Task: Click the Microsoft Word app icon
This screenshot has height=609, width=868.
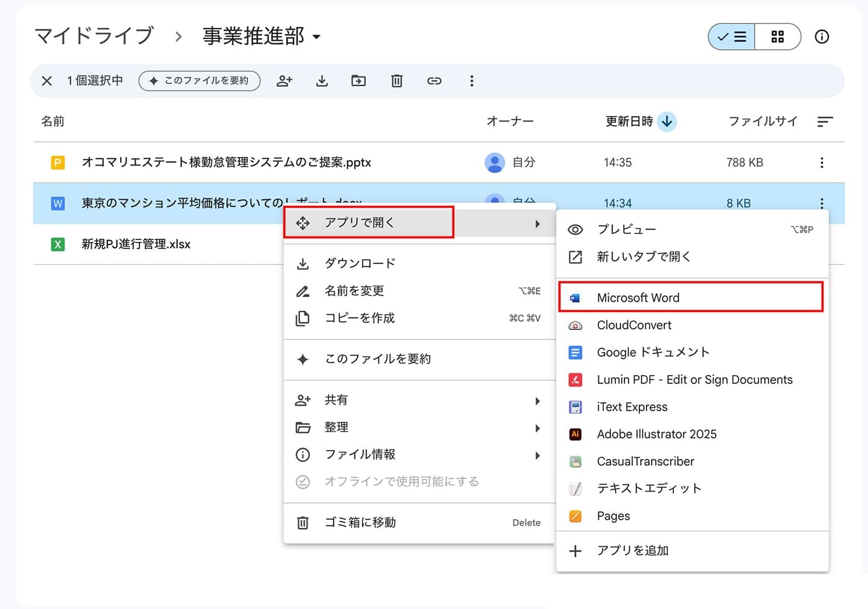Action: coord(575,298)
